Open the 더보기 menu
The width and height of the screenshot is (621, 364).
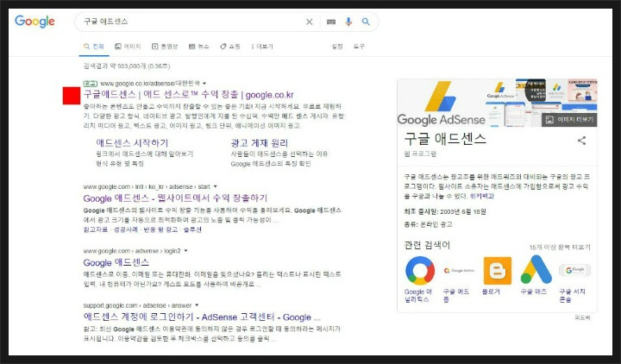click(x=262, y=47)
